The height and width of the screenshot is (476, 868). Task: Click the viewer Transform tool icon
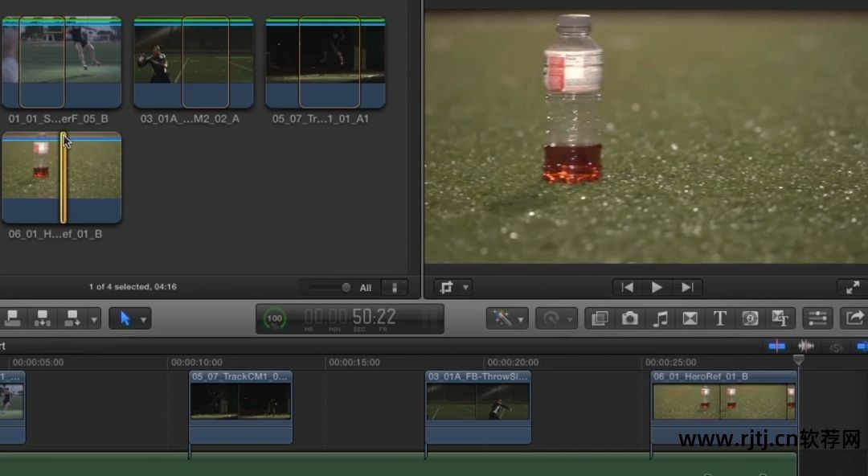tap(446, 287)
